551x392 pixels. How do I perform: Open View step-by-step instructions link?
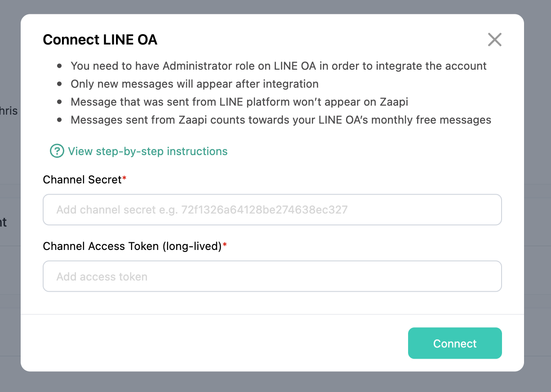(148, 151)
